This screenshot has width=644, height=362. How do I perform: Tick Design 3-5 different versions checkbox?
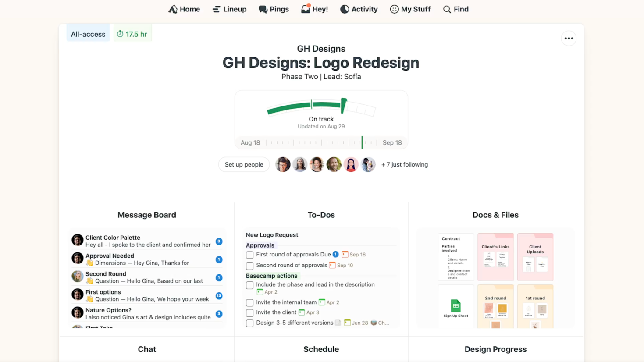coord(250,323)
